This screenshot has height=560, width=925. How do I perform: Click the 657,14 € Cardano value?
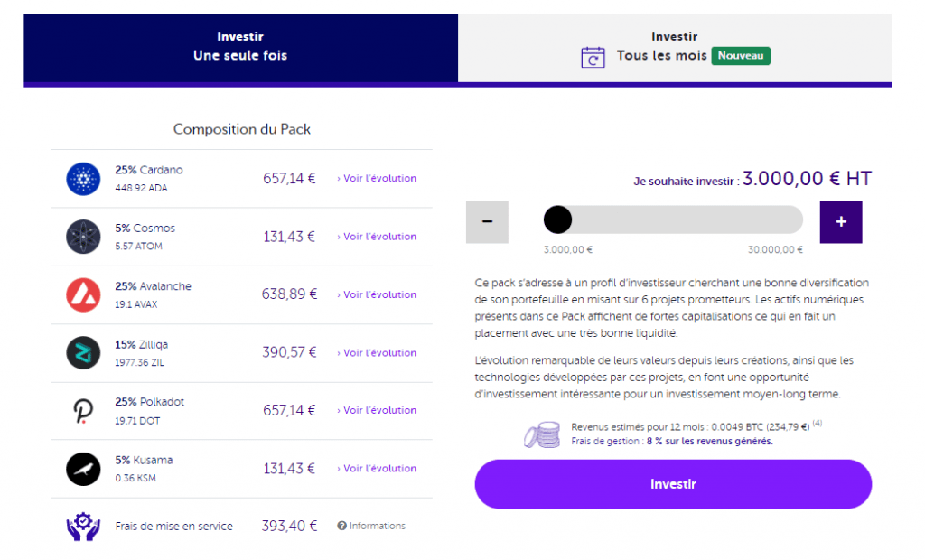point(289,178)
